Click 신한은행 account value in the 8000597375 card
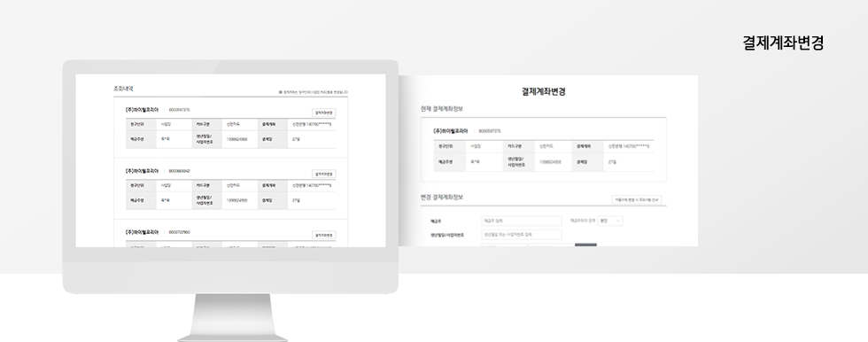Viewport: 868px width, 342px height. (312, 125)
